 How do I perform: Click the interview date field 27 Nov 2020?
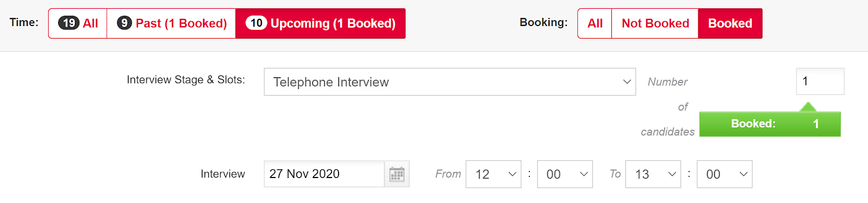(x=324, y=174)
